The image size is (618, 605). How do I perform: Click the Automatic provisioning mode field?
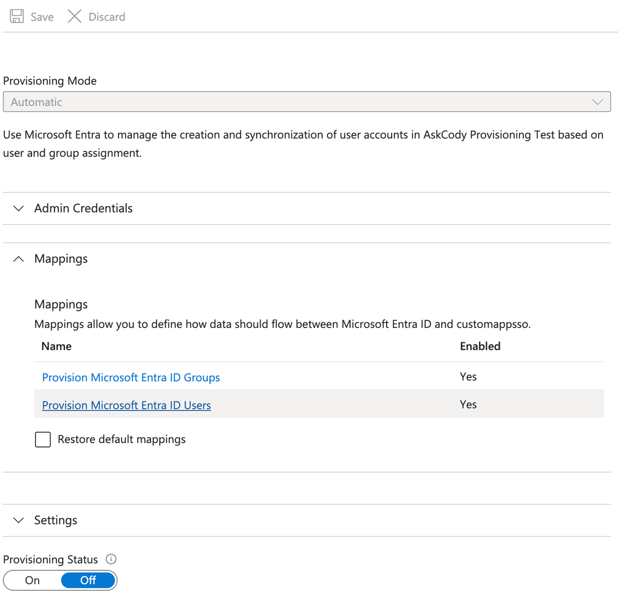(x=307, y=102)
